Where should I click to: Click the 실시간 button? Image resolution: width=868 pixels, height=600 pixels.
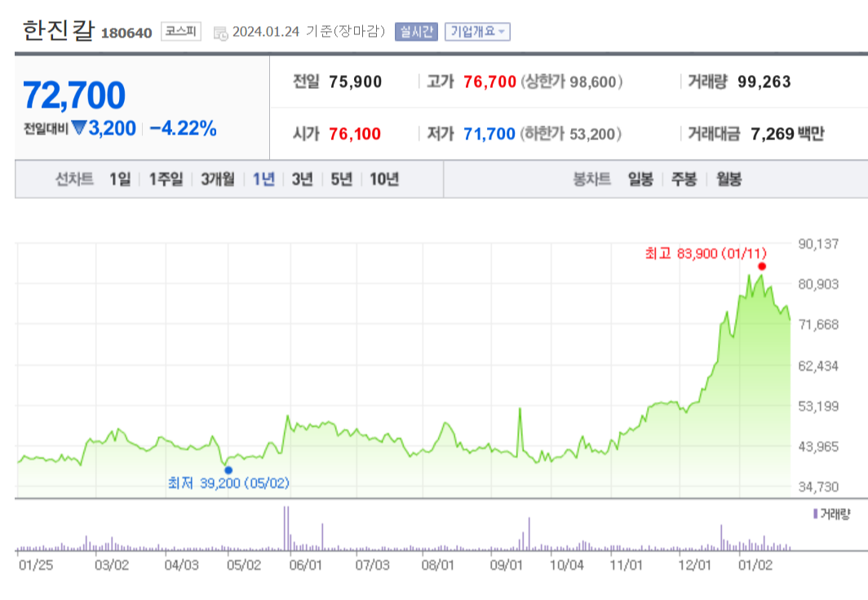tap(416, 32)
